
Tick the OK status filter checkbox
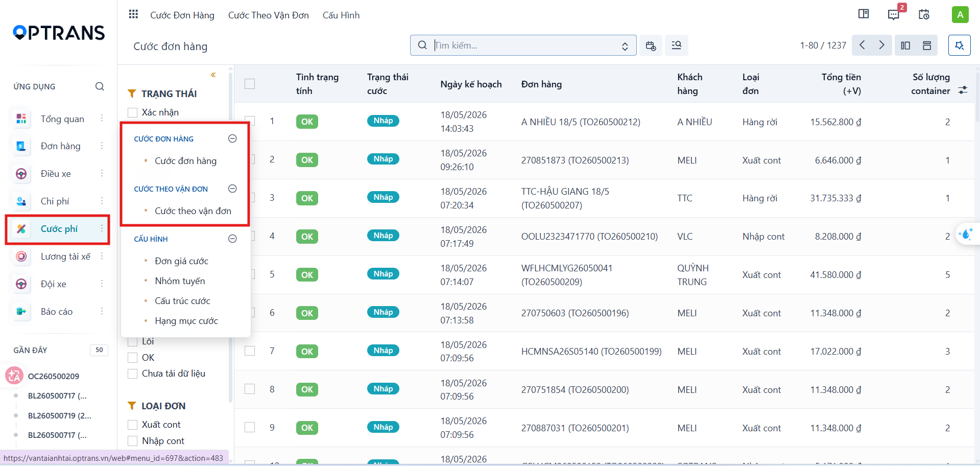click(x=133, y=358)
